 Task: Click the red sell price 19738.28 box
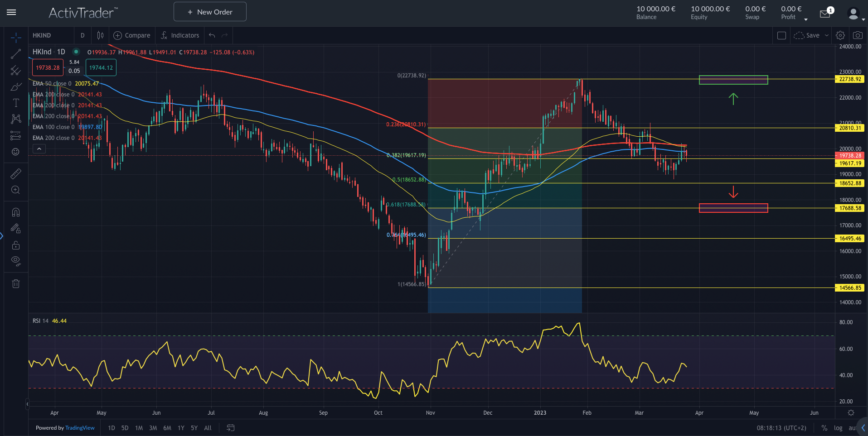48,67
